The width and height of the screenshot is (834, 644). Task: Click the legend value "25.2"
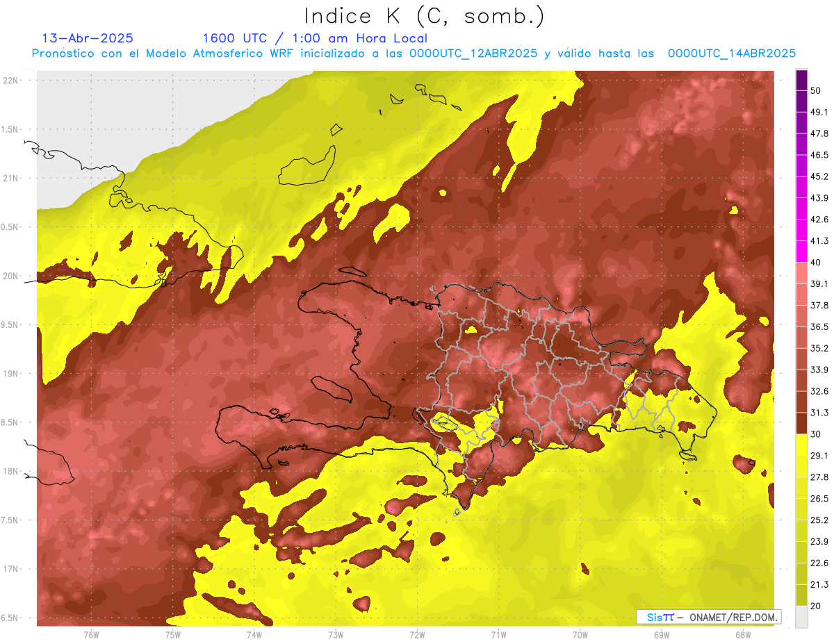click(819, 520)
